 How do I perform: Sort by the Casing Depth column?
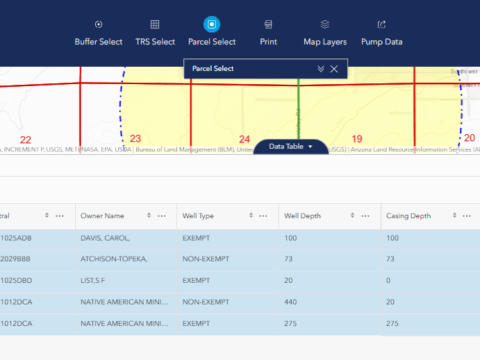click(x=454, y=215)
